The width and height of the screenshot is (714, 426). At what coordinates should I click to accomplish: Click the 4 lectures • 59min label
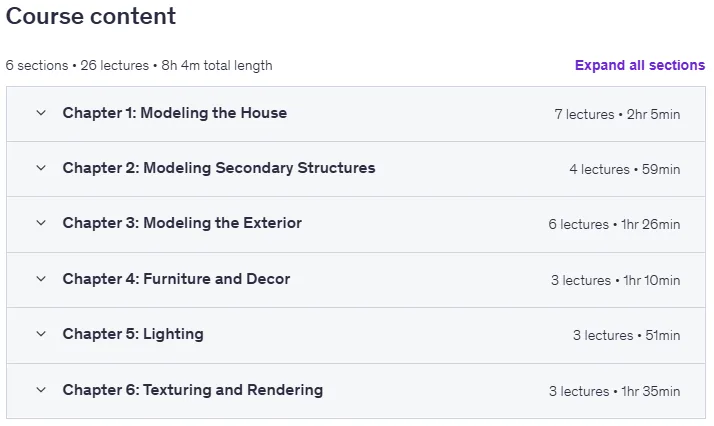pyautogui.click(x=625, y=169)
